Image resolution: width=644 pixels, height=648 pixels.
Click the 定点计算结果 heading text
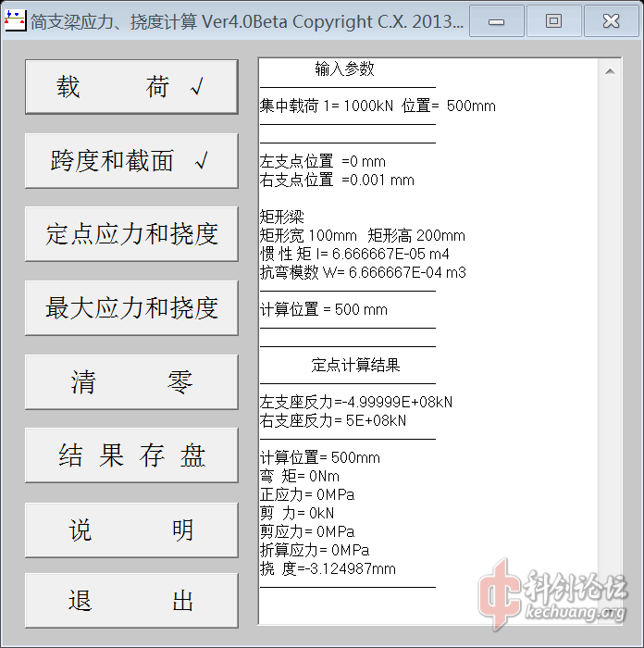coord(355,365)
